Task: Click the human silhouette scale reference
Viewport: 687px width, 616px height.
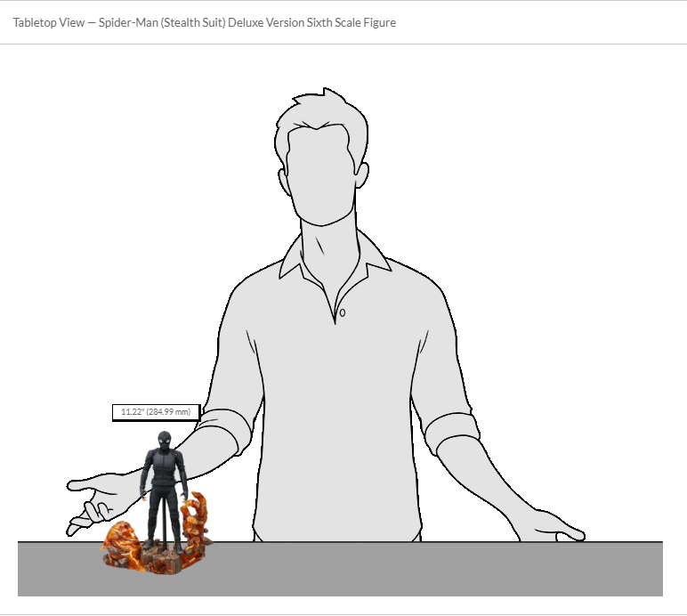Action: (326, 314)
